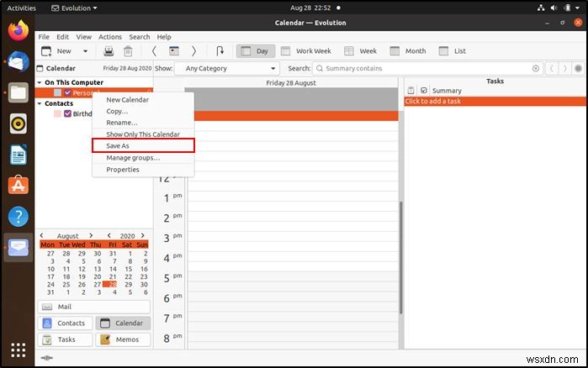Switch to Day view
This screenshot has height=368, width=588.
(256, 51)
